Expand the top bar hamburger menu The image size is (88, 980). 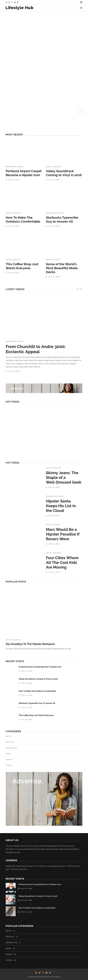81,2
